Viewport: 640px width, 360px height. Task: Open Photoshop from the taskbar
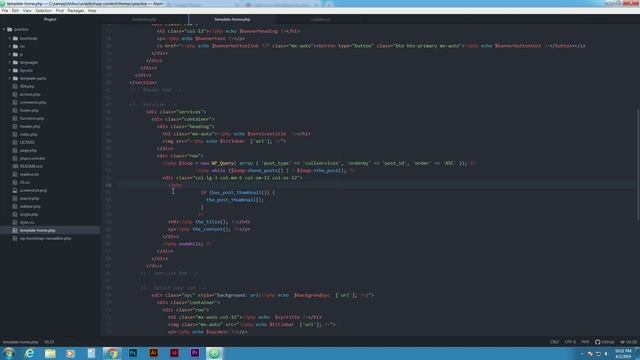(x=133, y=353)
